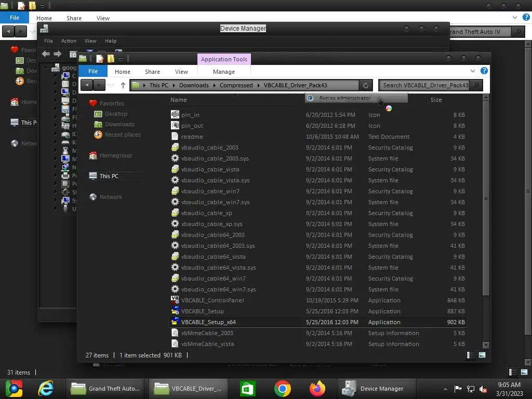Click the pin_out file icon
This screenshot has width=532, height=399.
click(175, 126)
